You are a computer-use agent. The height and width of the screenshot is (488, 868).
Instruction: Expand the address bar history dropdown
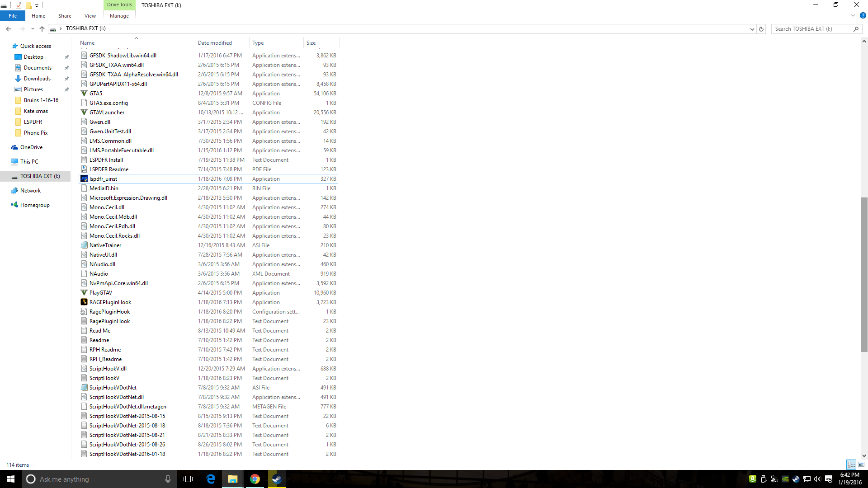pyautogui.click(x=752, y=29)
